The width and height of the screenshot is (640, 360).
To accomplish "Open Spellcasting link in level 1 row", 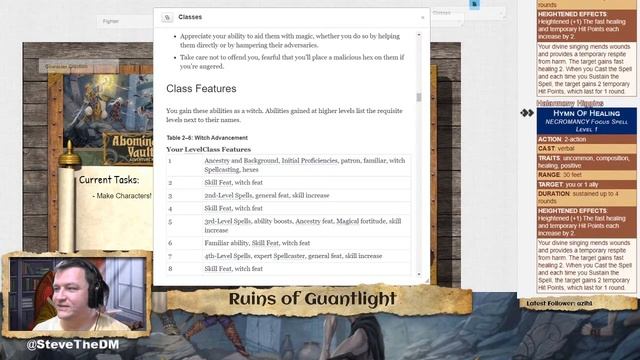I will click(222, 169).
